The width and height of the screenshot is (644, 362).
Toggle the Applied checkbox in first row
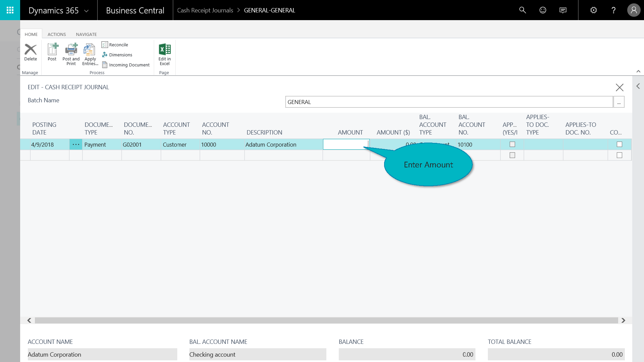pos(512,144)
